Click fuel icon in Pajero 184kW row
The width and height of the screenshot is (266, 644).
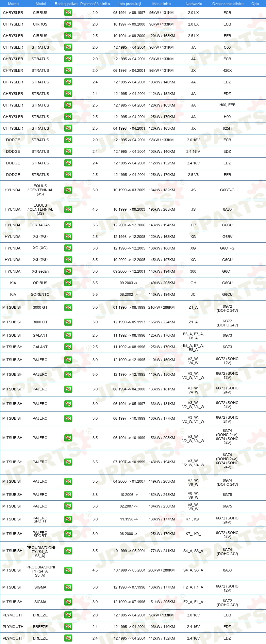coord(68,506)
